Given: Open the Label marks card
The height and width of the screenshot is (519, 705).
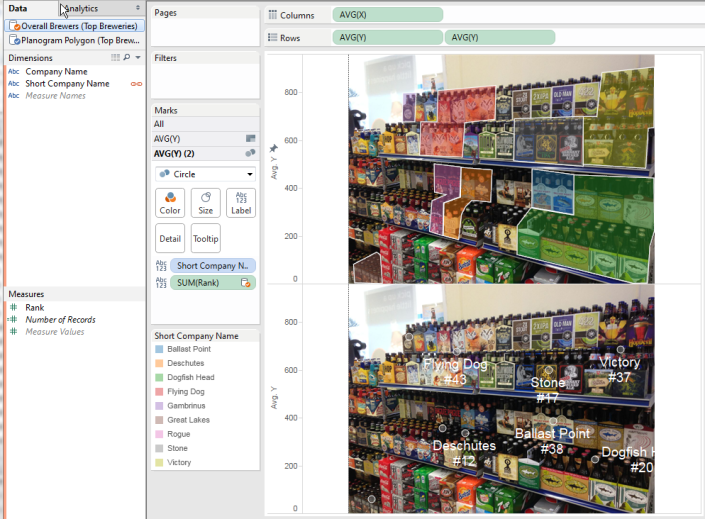Looking at the screenshot, I should pos(240,203).
